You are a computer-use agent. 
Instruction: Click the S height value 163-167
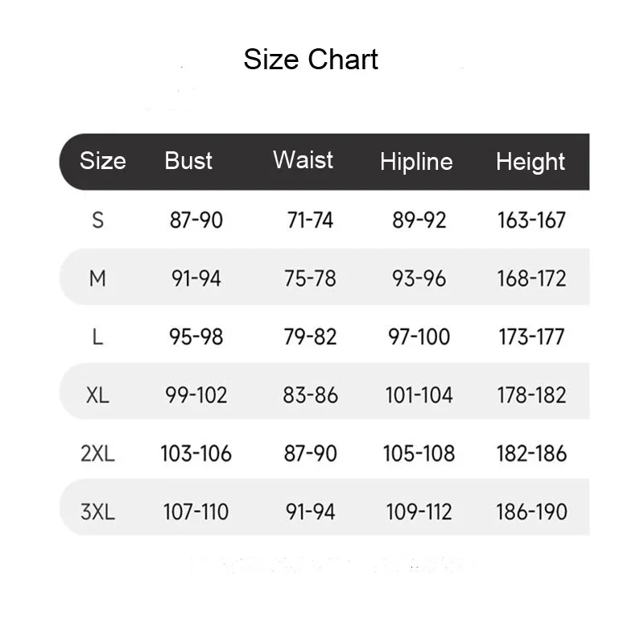[532, 220]
